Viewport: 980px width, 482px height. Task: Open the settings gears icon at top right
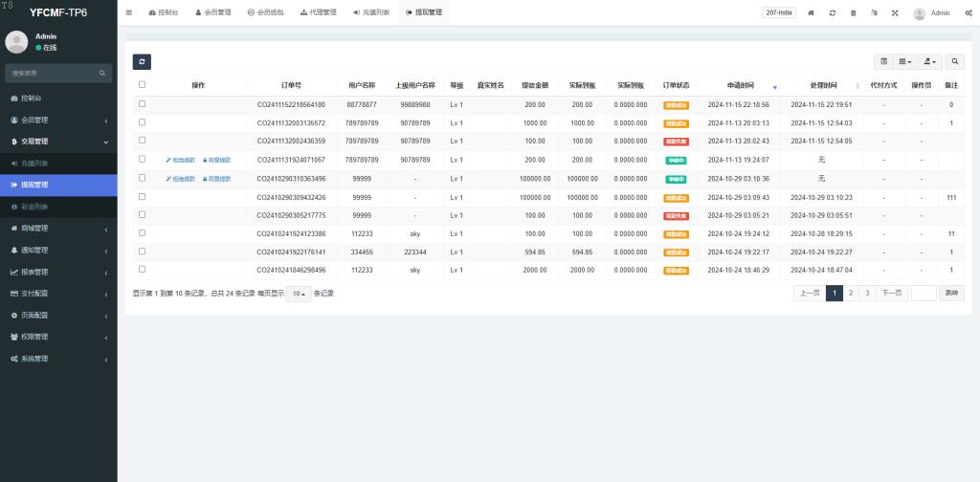pos(969,13)
